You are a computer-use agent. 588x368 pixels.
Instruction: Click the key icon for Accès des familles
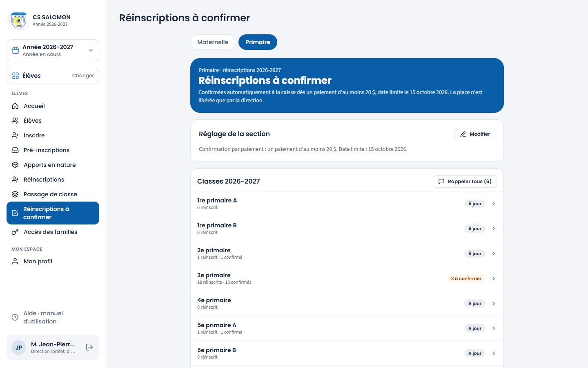tap(15, 232)
